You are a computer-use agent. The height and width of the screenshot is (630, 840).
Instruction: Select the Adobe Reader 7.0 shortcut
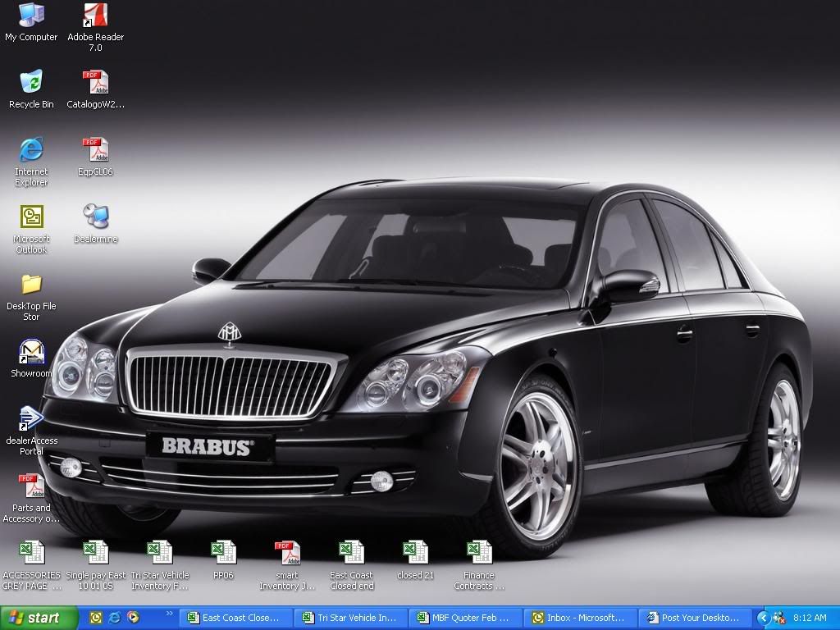95,16
